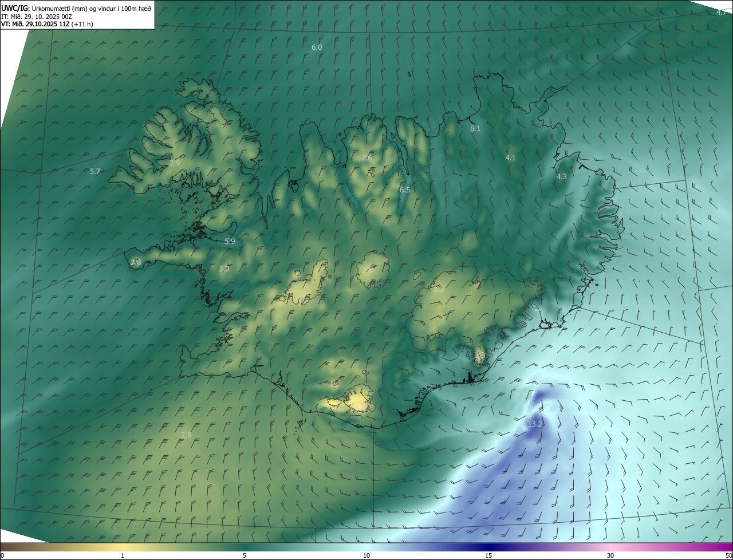The image size is (733, 560).
Task: Click the 5.9 value label
Action: point(230,242)
